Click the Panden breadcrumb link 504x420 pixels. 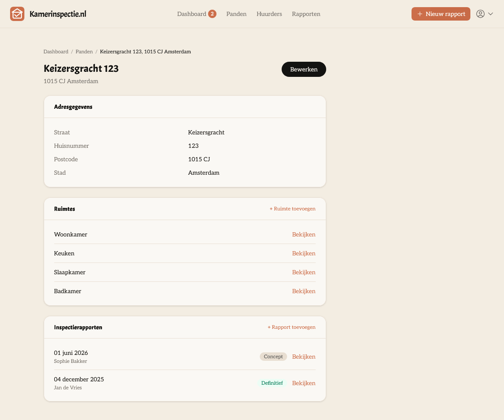coord(84,52)
